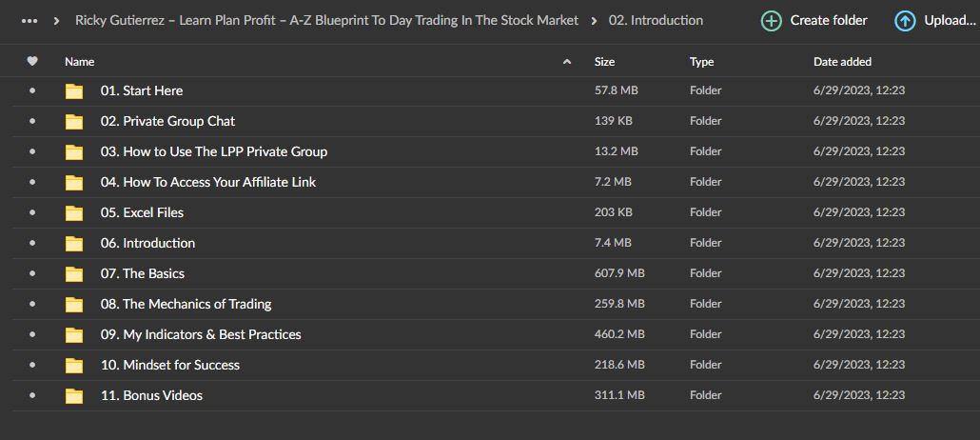The height and width of the screenshot is (440, 980).
Task: Toggle favorite dot for 10. Mindset for Success
Action: [x=32, y=365]
